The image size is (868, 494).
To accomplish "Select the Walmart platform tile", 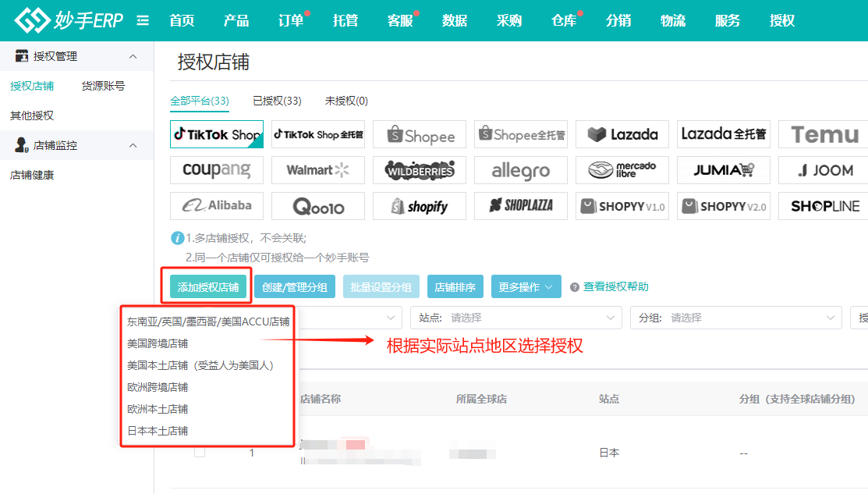I will (x=318, y=170).
